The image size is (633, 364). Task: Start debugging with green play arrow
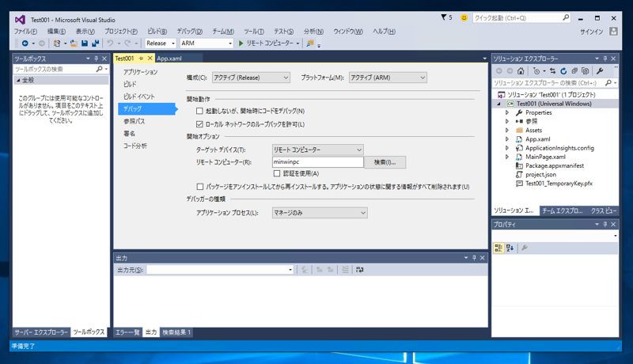(x=241, y=44)
